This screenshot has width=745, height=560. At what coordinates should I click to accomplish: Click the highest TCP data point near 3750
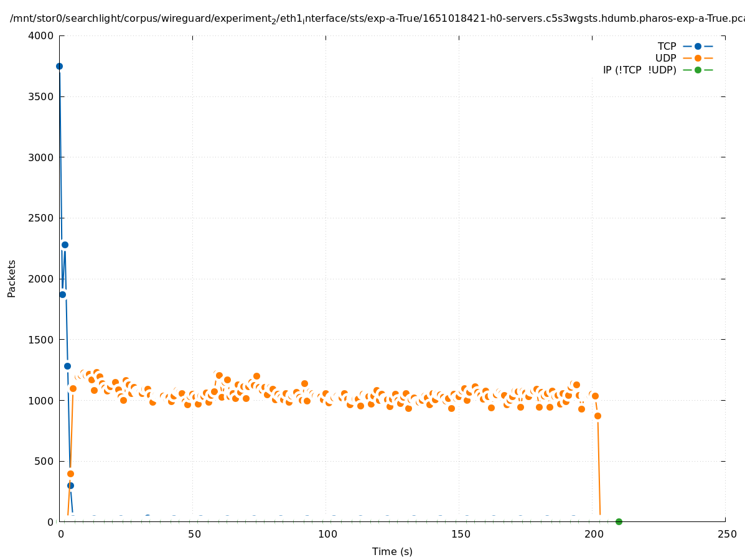coord(59,66)
